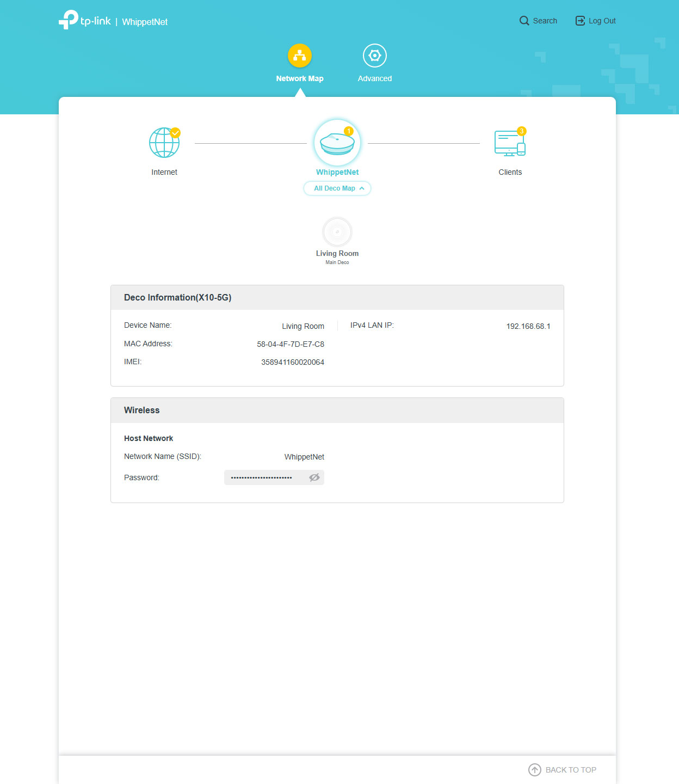The image size is (679, 784).
Task: Click the IMEI value 358941160020064
Action: pos(293,362)
